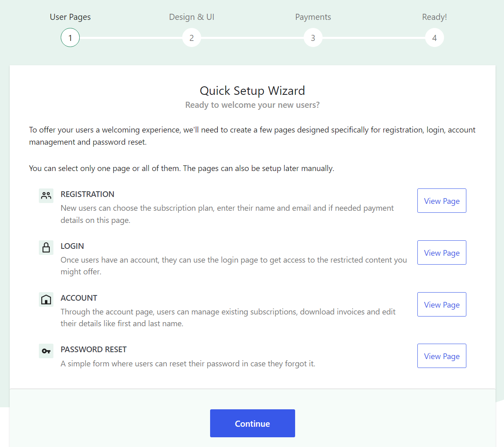Click the 'Through the account page' description
504x447 pixels.
coord(228,317)
